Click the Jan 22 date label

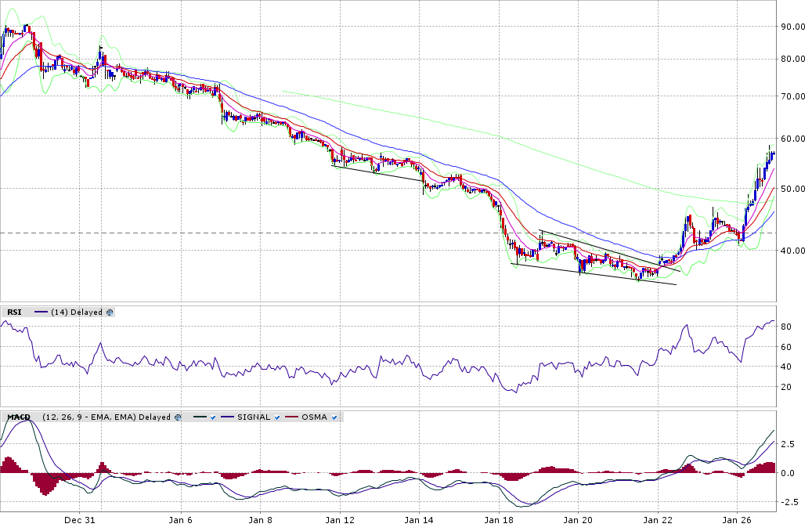click(657, 520)
